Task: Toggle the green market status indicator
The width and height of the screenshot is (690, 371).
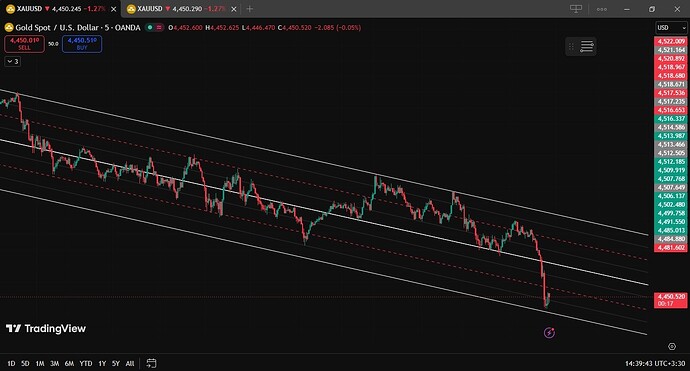Action: pos(150,27)
